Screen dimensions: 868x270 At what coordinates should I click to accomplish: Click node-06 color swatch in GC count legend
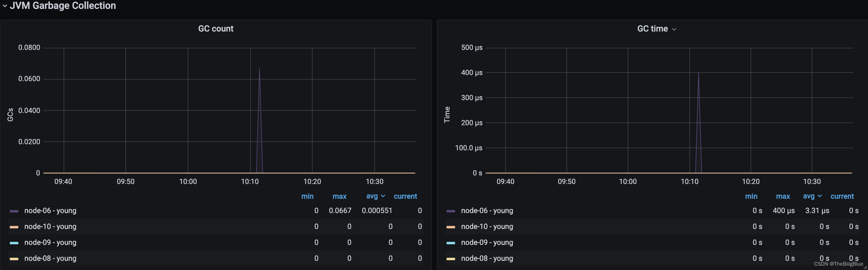14,211
